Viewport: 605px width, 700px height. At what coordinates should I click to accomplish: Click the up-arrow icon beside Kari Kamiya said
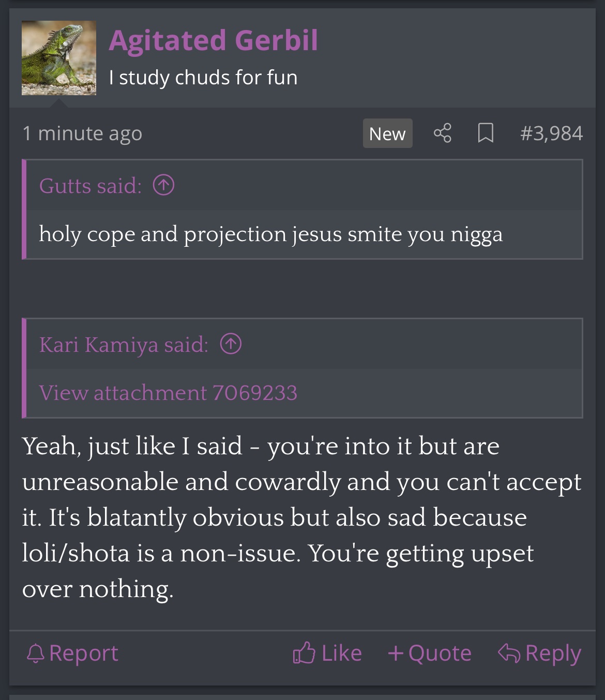[x=231, y=344]
